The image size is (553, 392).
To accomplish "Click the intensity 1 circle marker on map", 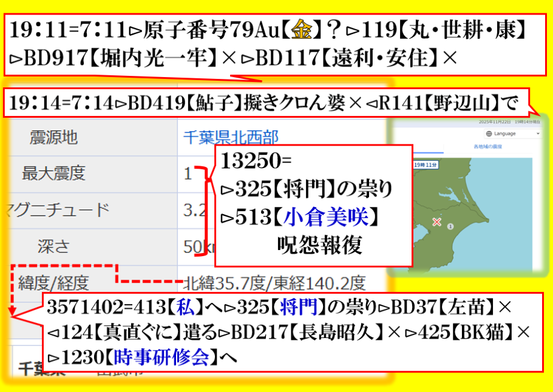I will [450, 226].
